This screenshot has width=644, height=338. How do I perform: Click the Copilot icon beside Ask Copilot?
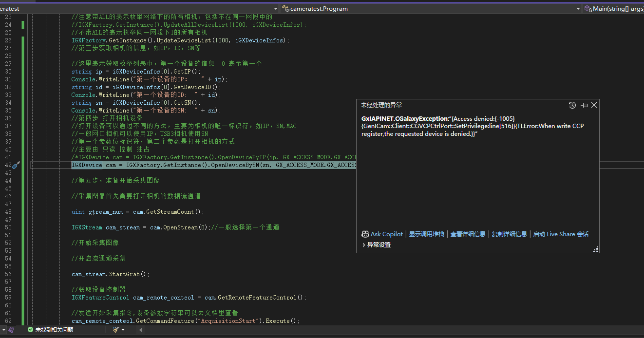365,234
